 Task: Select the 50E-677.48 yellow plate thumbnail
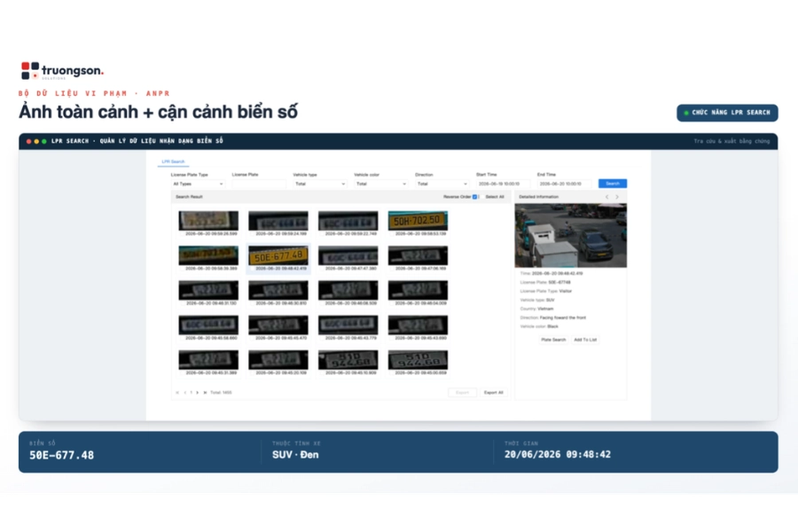[x=278, y=255]
